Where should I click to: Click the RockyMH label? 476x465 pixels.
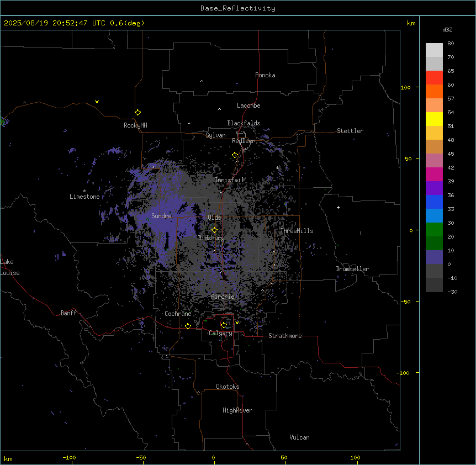(x=135, y=125)
